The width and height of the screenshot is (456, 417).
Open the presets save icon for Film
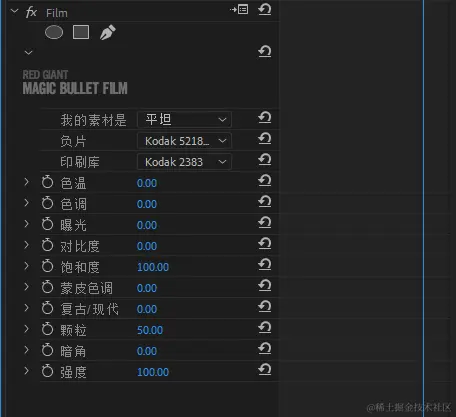point(239,9)
